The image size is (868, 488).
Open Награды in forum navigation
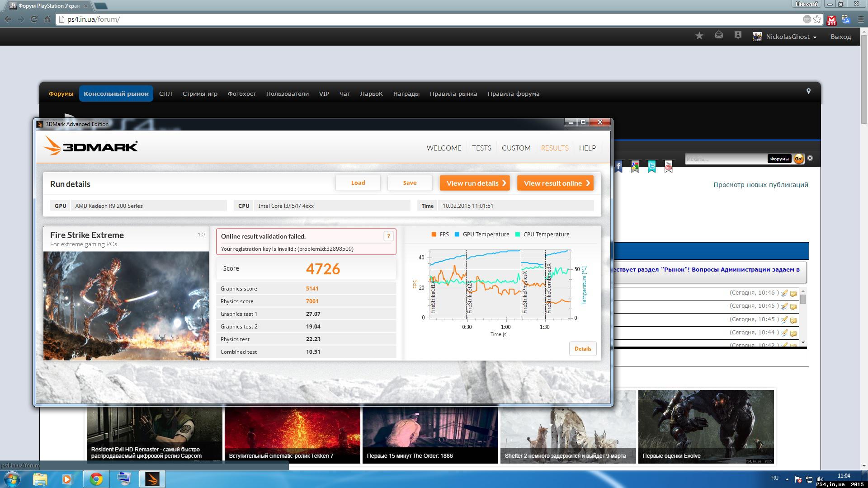click(406, 94)
